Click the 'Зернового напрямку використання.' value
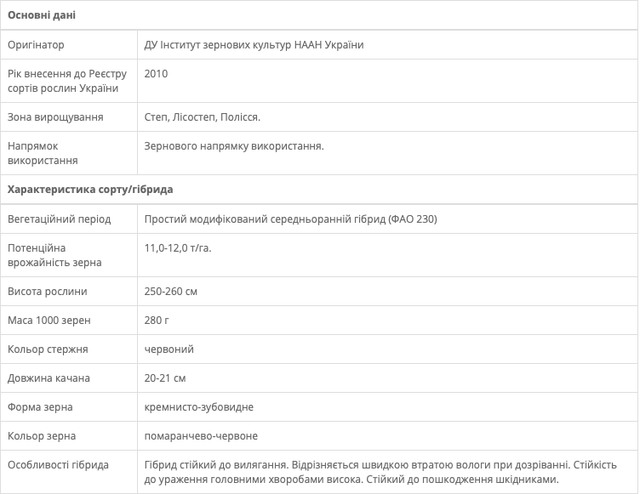Screen dimensions: 640x494 [x=234, y=146]
